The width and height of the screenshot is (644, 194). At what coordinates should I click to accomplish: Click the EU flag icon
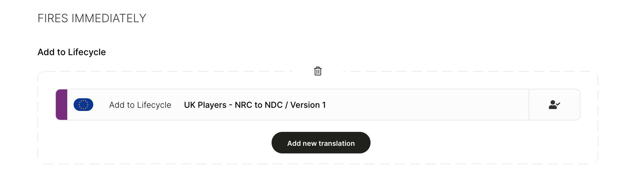point(83,105)
